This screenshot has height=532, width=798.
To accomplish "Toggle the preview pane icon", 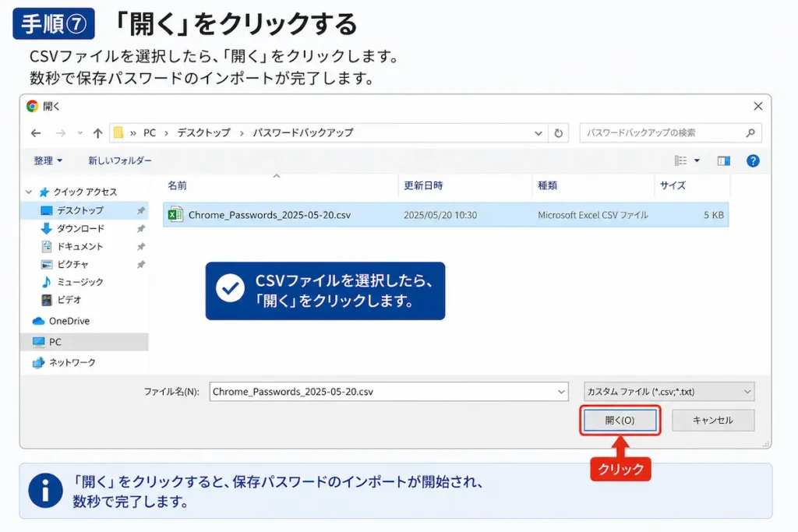I will [x=724, y=160].
